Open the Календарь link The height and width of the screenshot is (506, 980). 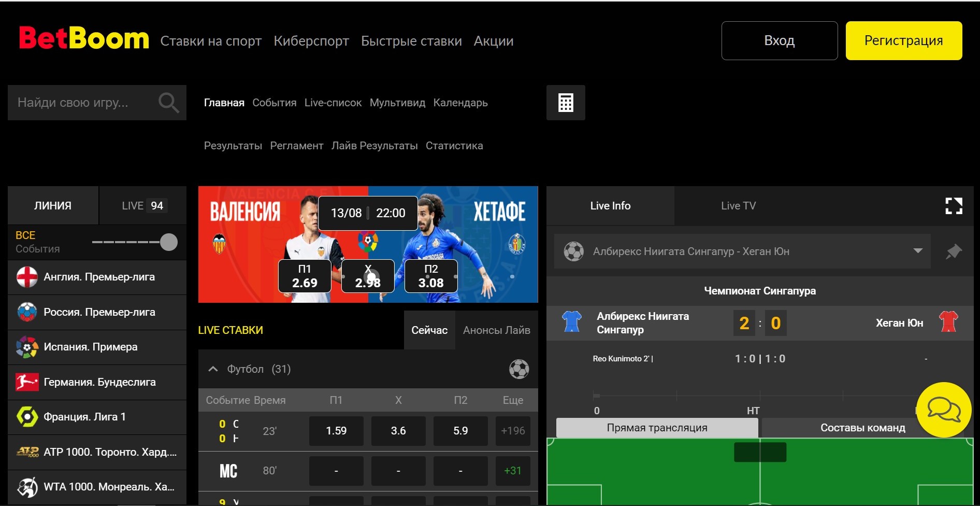point(460,103)
